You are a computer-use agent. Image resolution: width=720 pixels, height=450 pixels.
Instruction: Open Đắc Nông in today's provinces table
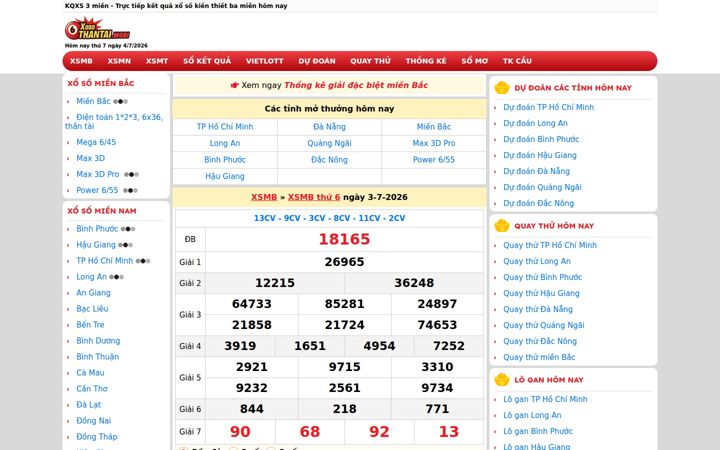[329, 160]
